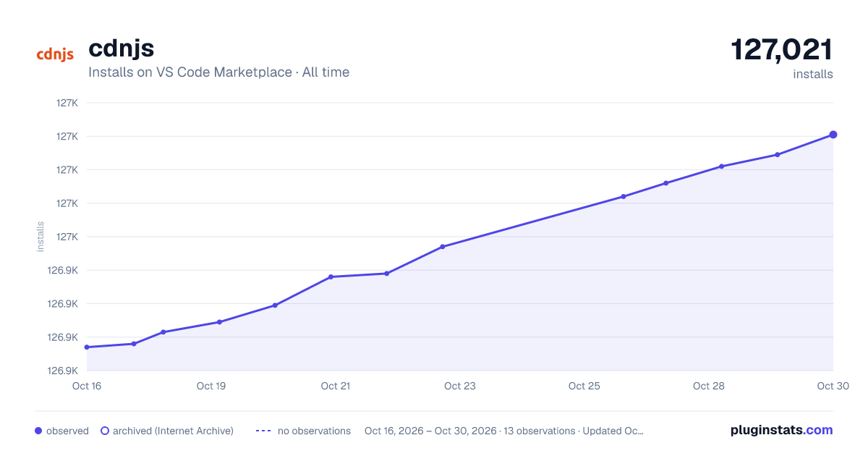The height and width of the screenshot is (456, 868).
Task: Click the 127,021 total installs number
Action: (782, 50)
